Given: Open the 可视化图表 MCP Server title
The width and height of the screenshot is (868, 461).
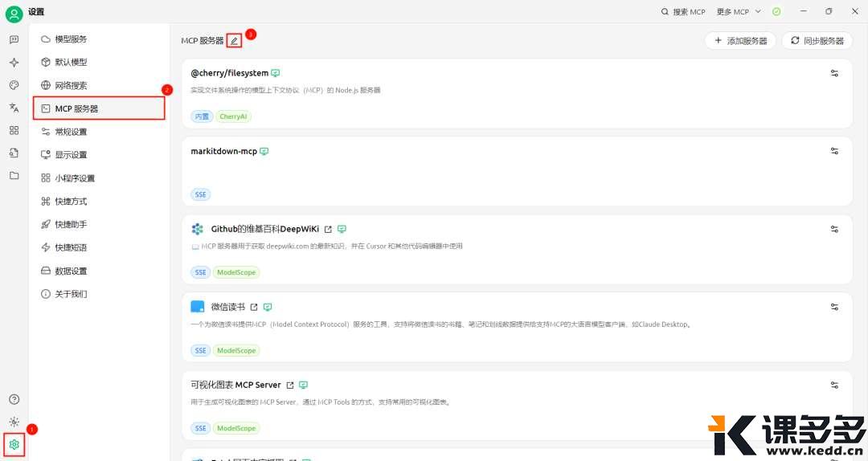Looking at the screenshot, I should click(x=235, y=385).
